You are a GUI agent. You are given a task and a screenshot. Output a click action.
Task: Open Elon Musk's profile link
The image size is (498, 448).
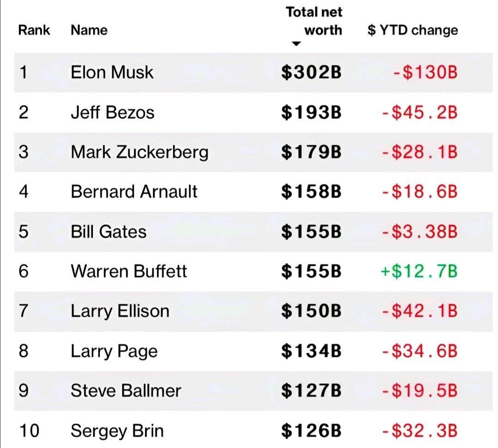112,72
